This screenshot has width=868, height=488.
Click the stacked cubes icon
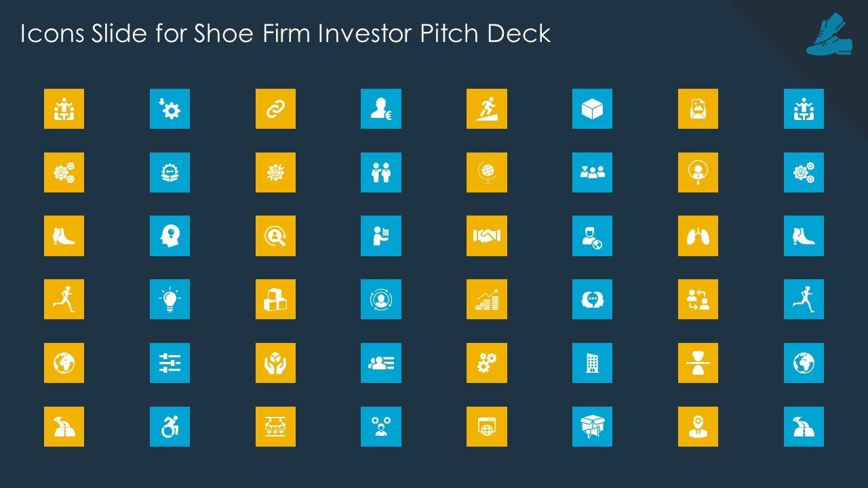click(x=275, y=299)
